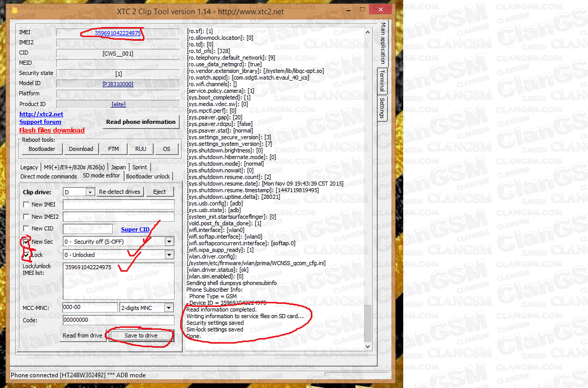Open the Japan tab

tap(118, 167)
